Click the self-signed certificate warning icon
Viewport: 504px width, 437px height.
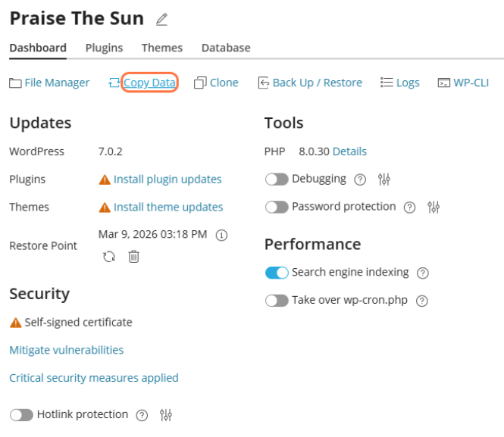(x=15, y=323)
